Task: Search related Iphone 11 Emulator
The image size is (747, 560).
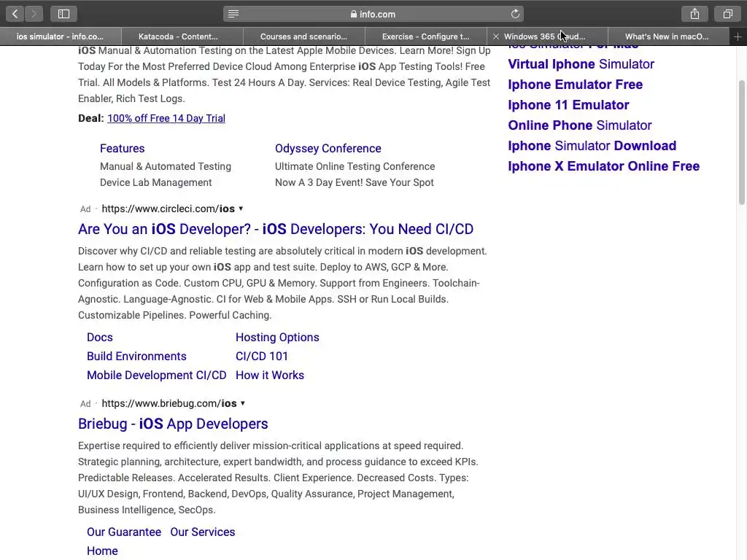Action: pyautogui.click(x=568, y=105)
